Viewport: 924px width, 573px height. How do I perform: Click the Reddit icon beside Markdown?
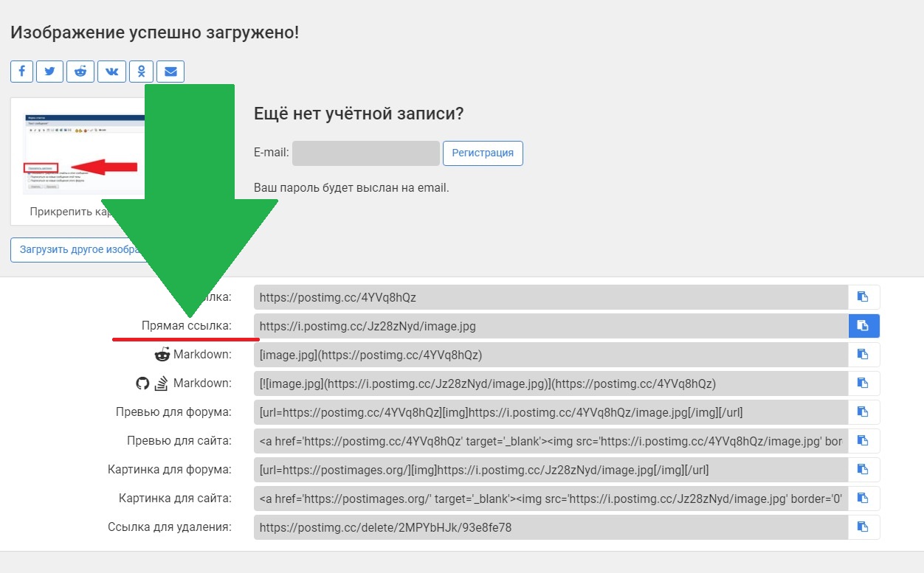click(x=162, y=355)
